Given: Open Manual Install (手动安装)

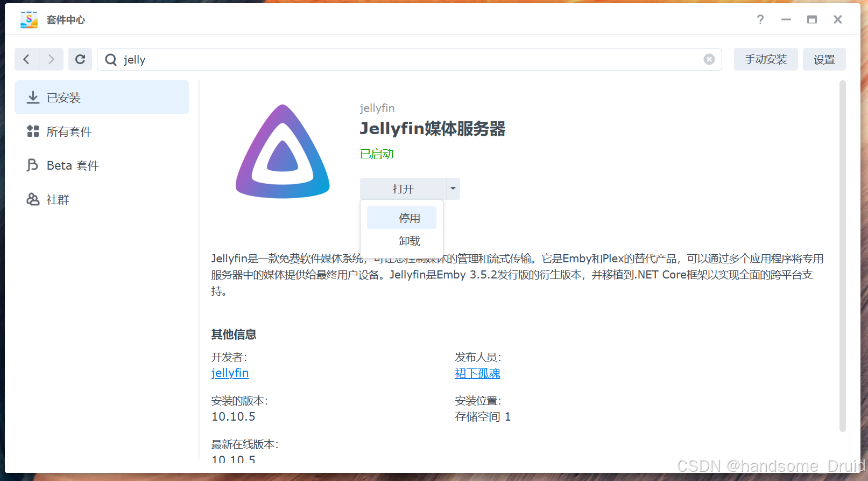Looking at the screenshot, I should [x=766, y=59].
